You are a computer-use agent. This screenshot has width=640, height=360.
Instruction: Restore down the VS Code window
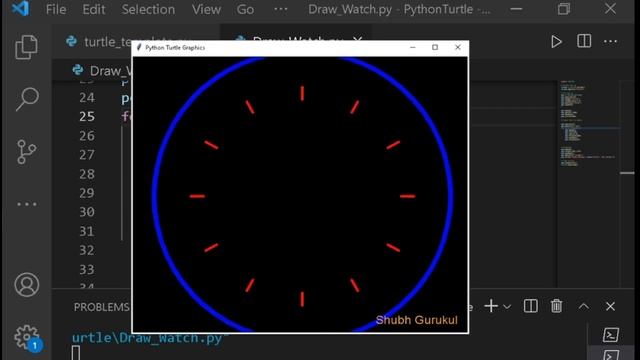click(x=564, y=9)
